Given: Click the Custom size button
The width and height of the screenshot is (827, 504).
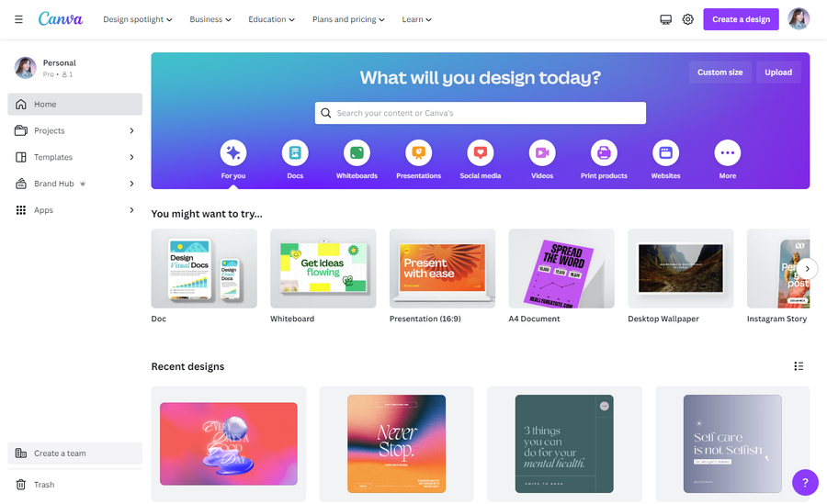Looking at the screenshot, I should [x=719, y=73].
